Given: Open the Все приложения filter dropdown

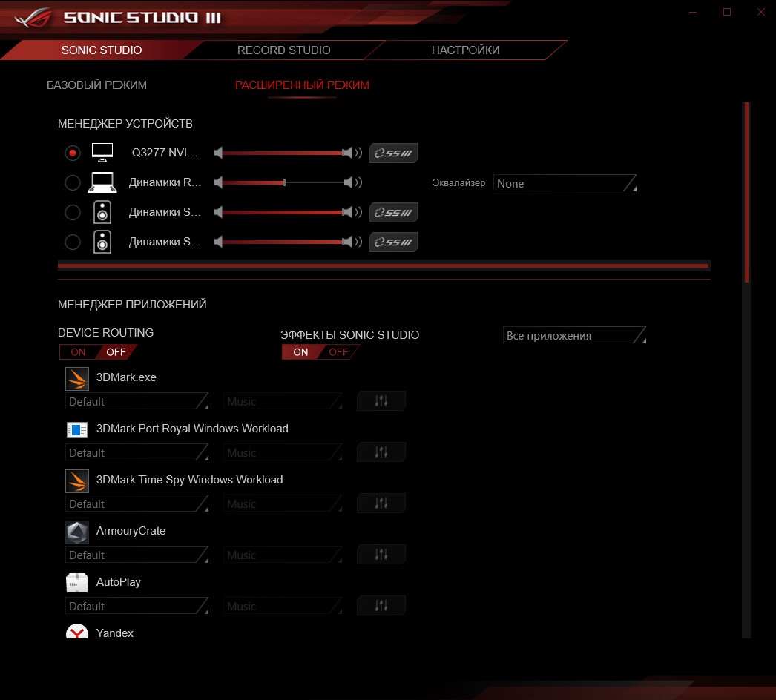Looking at the screenshot, I should [x=574, y=335].
